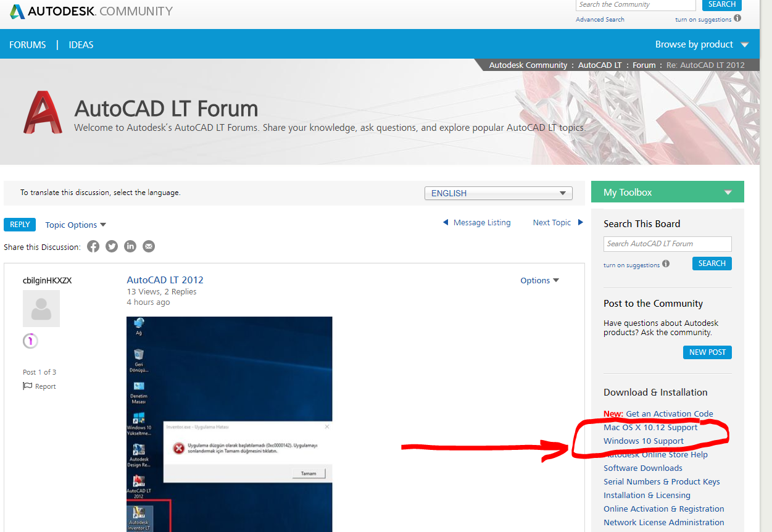Screen dimensions: 772x532
Task: Open the Topic Options dropdown
Action: 76,225
